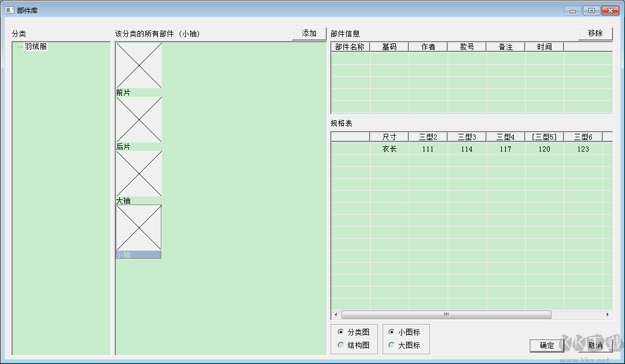The width and height of the screenshot is (625, 364).
Task: Confirm with the 确定 button
Action: [547, 345]
